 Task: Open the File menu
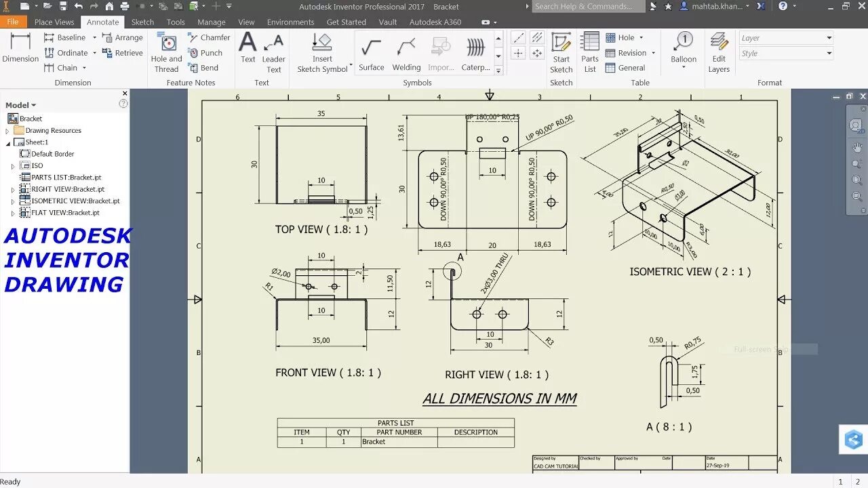[13, 22]
